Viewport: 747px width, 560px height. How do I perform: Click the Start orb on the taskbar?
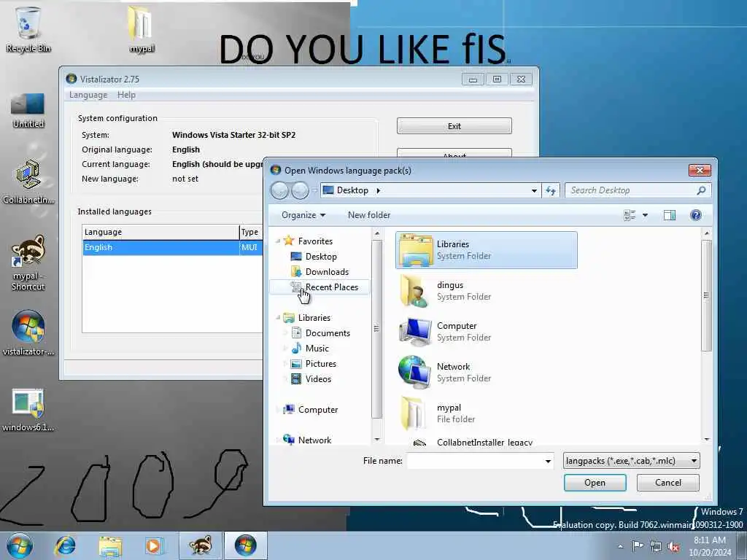[x=19, y=545]
